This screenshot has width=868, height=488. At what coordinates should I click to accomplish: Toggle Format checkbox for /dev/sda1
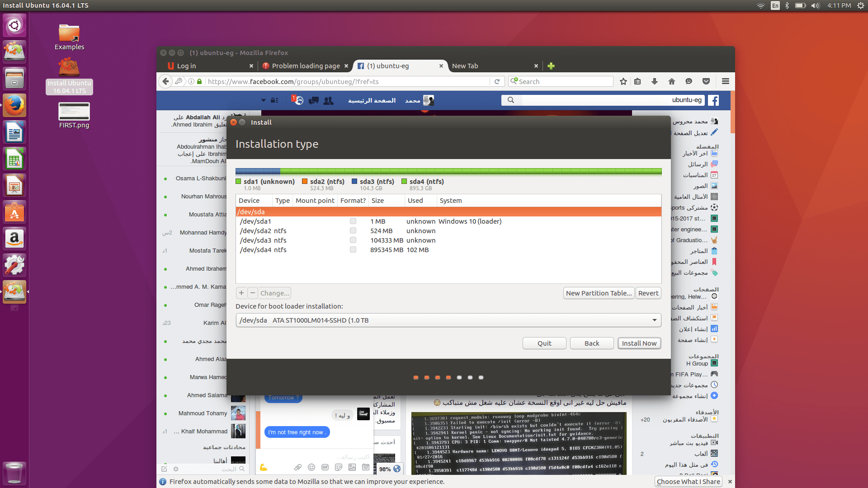point(353,221)
